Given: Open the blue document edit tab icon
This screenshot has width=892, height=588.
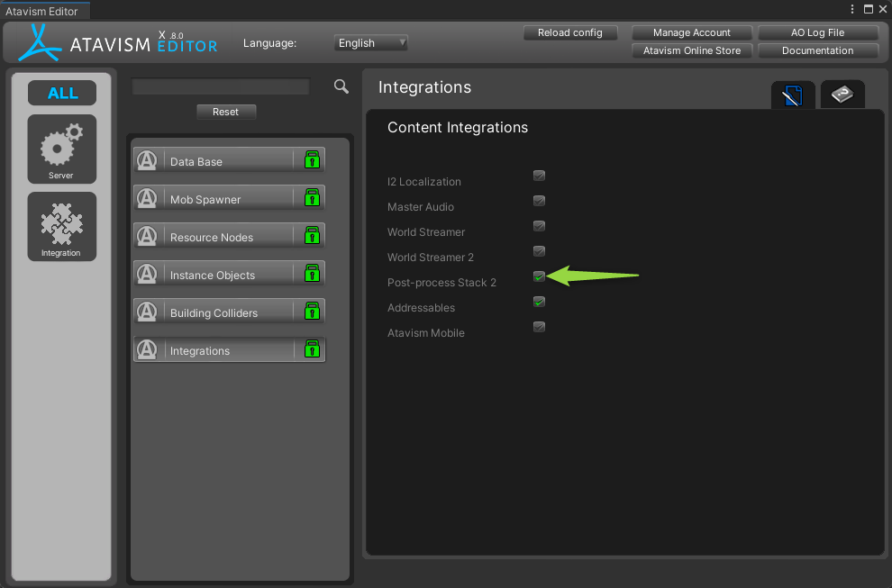Looking at the screenshot, I should pos(792,95).
